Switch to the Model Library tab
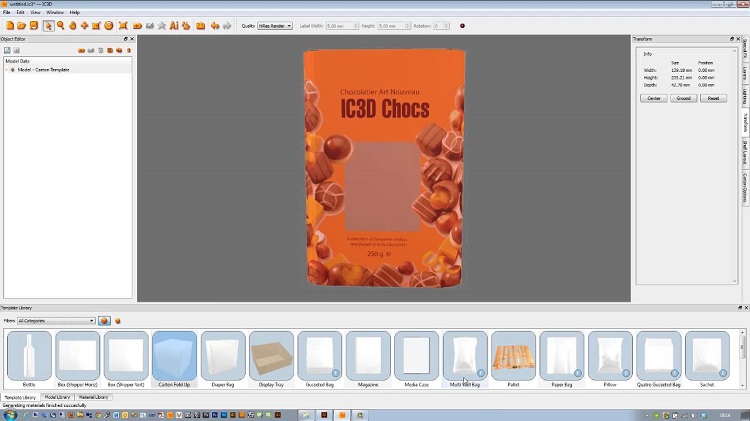The width and height of the screenshot is (750, 421). tap(57, 397)
